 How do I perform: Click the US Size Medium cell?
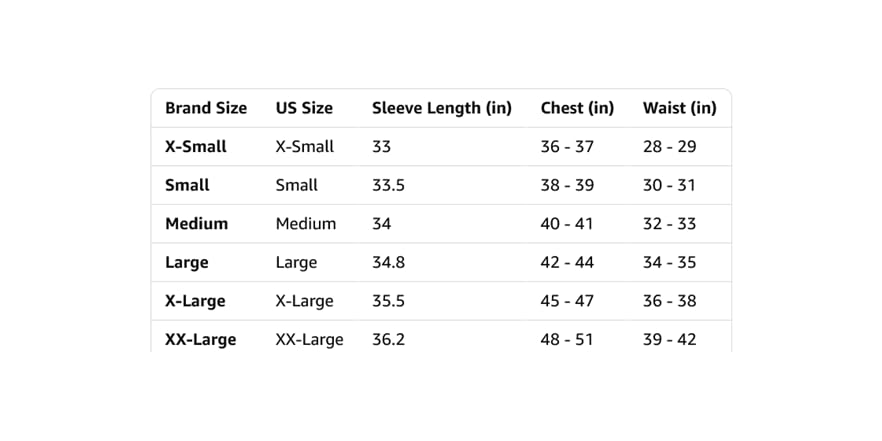point(305,224)
